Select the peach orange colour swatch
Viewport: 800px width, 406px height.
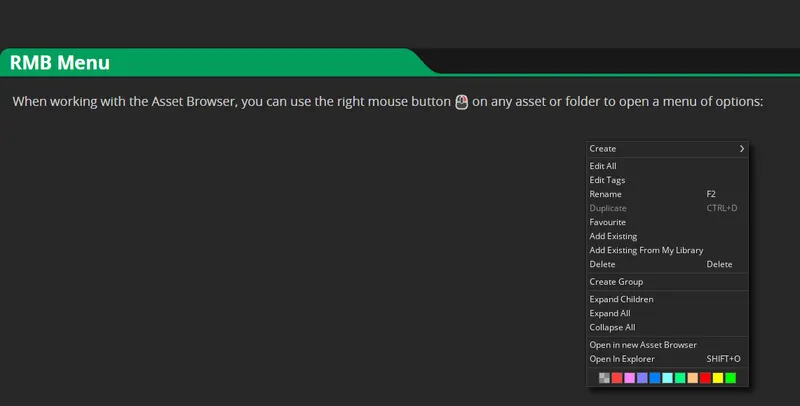pyautogui.click(x=692, y=378)
